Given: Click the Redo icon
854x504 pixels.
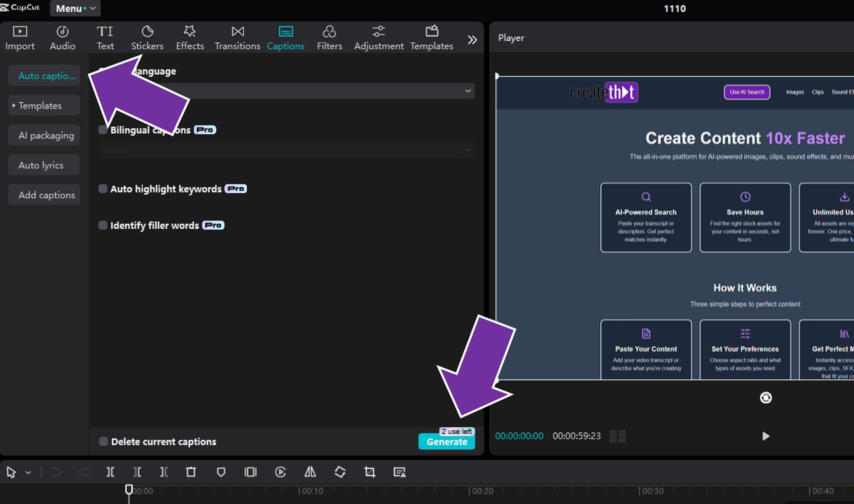Looking at the screenshot, I should pos(83,472).
